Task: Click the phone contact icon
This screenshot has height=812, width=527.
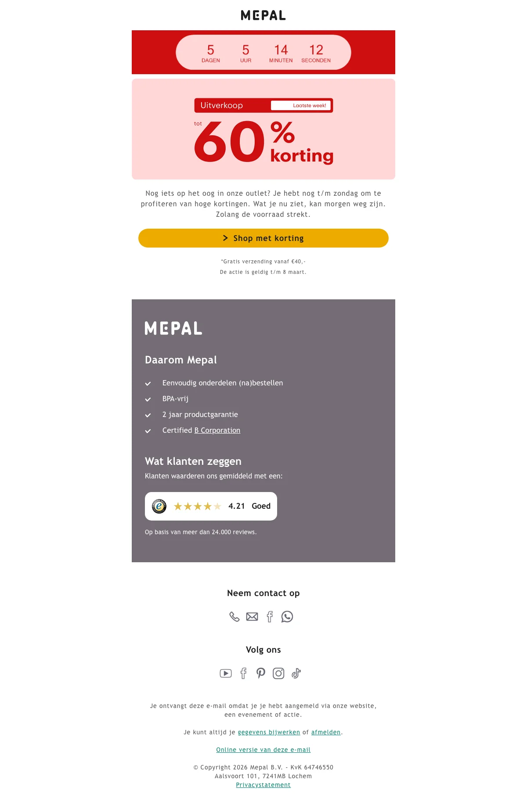Action: (x=235, y=617)
